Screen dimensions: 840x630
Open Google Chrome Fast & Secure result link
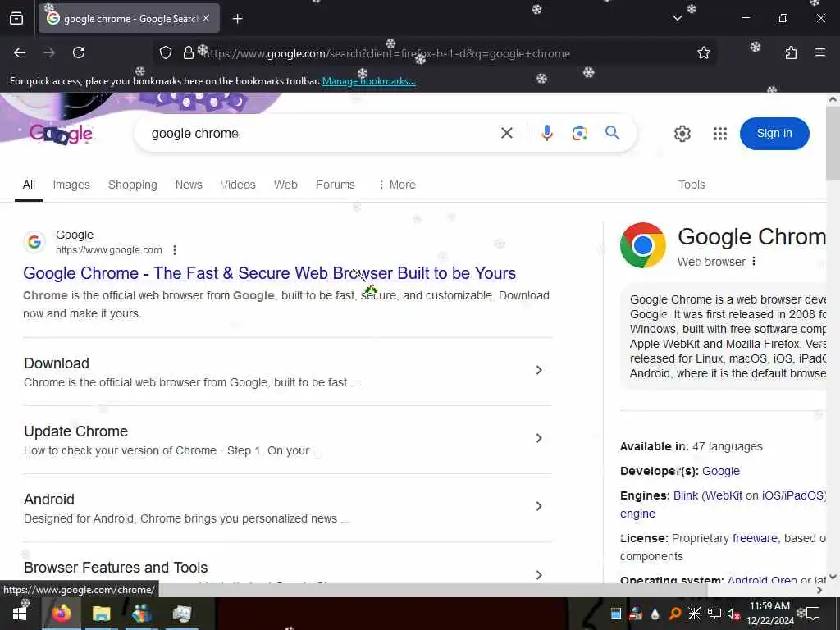269,273
